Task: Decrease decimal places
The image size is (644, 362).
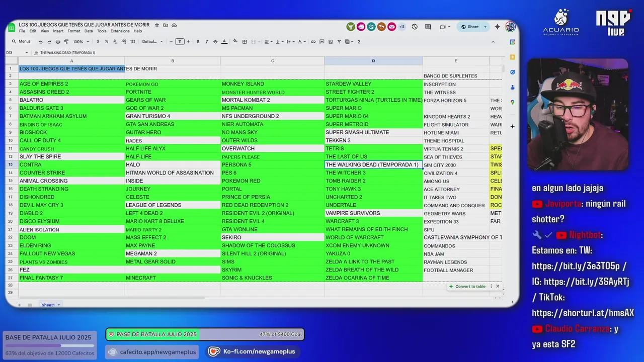Action: pos(115,42)
